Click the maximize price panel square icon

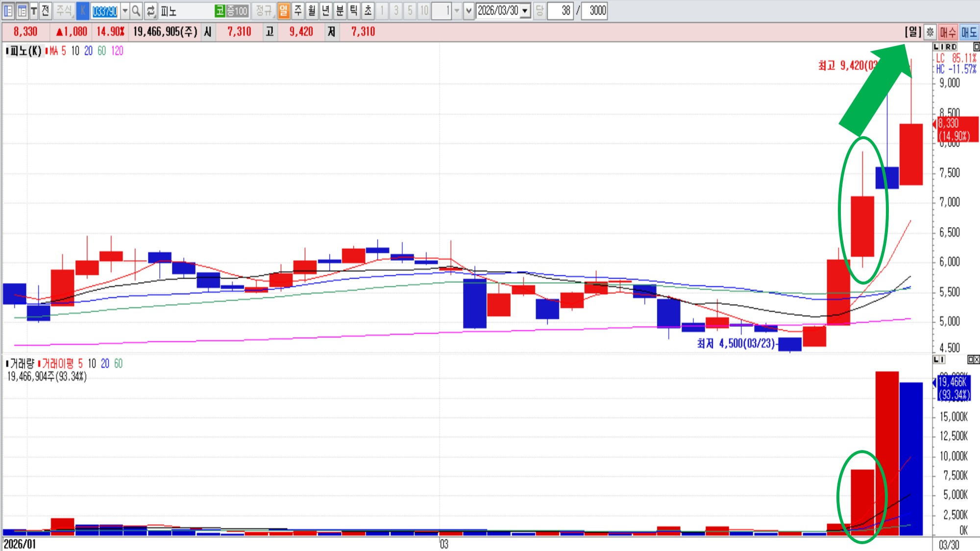coord(976,47)
